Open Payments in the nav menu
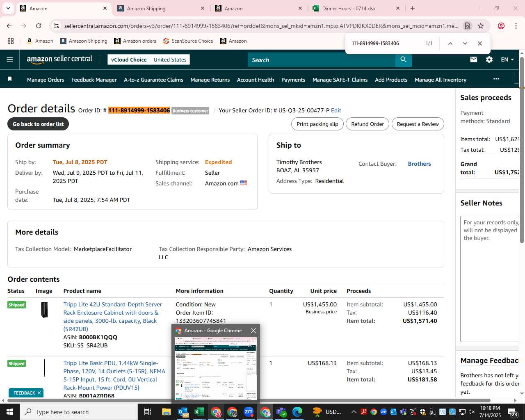The image size is (525, 420). (293, 80)
